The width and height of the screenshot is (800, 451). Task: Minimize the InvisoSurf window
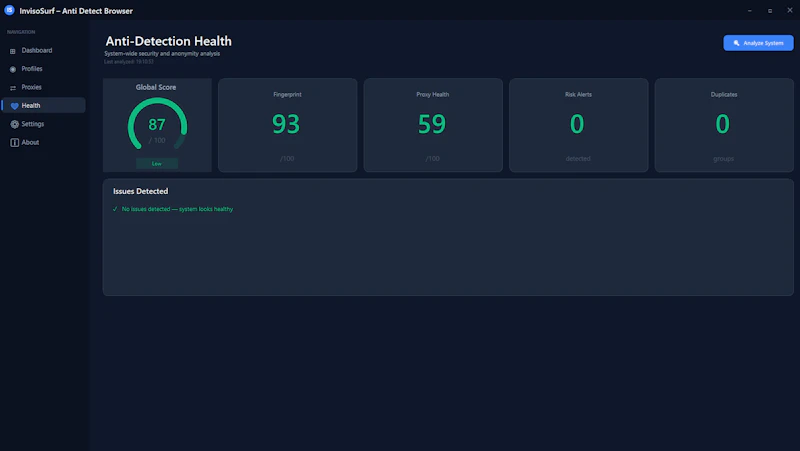point(749,11)
